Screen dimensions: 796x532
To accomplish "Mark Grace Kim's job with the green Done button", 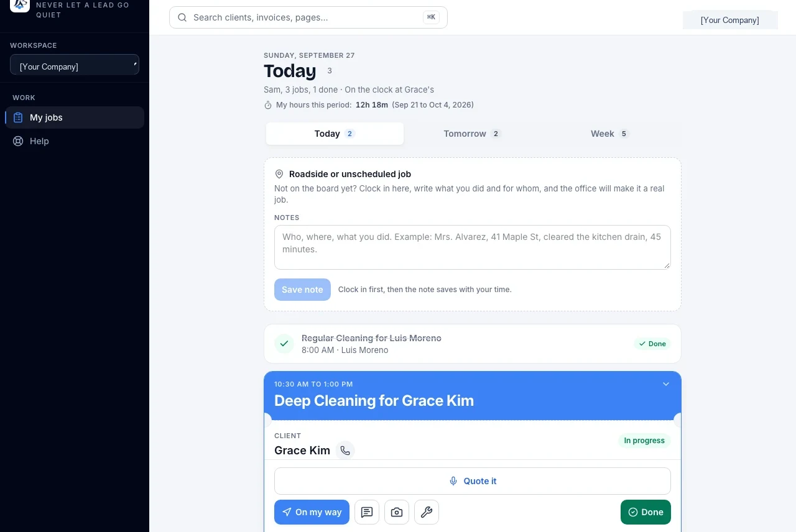I will point(646,512).
